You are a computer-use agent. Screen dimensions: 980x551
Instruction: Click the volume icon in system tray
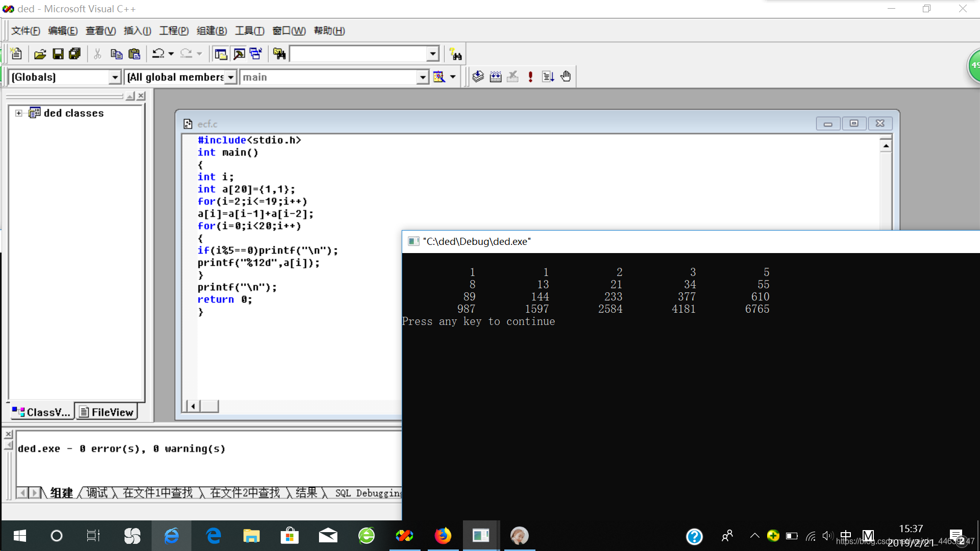coord(827,536)
